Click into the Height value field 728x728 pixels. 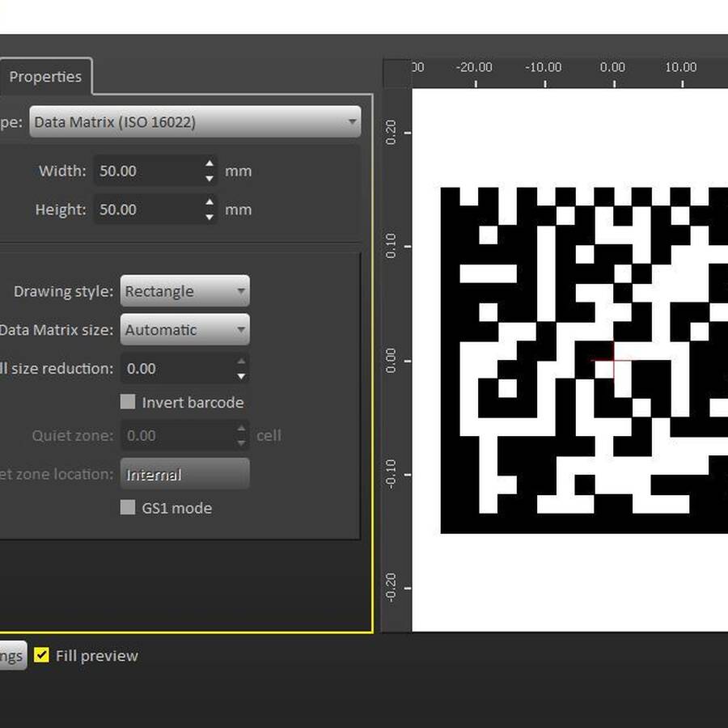click(x=149, y=210)
